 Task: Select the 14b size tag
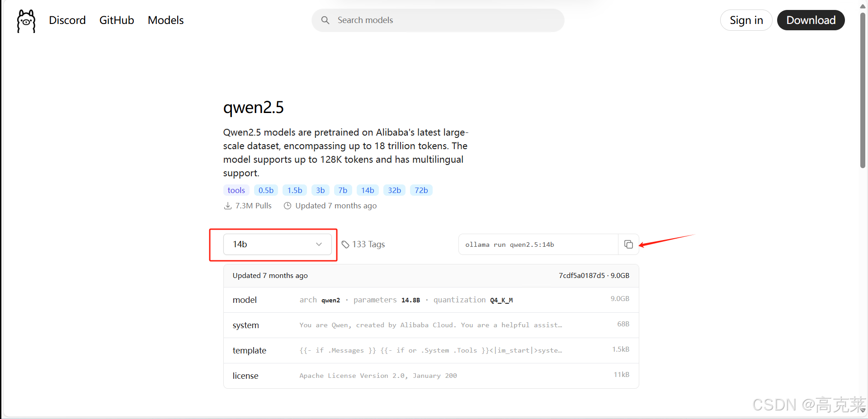(368, 190)
